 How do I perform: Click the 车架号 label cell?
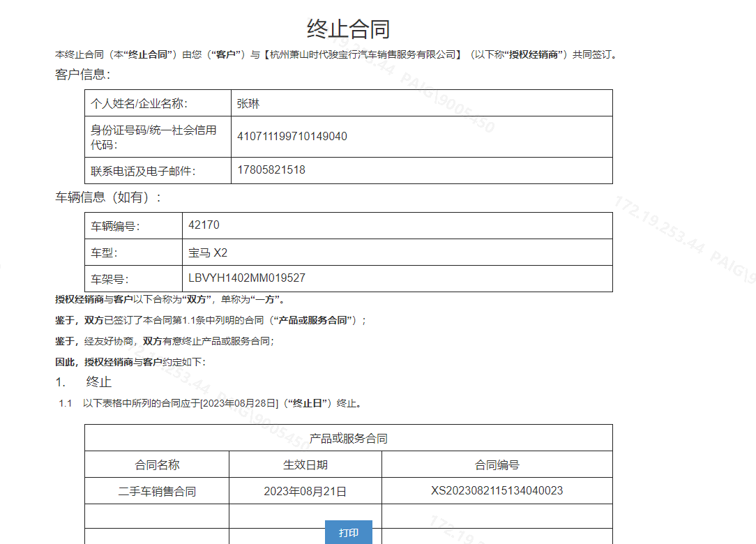(x=133, y=279)
